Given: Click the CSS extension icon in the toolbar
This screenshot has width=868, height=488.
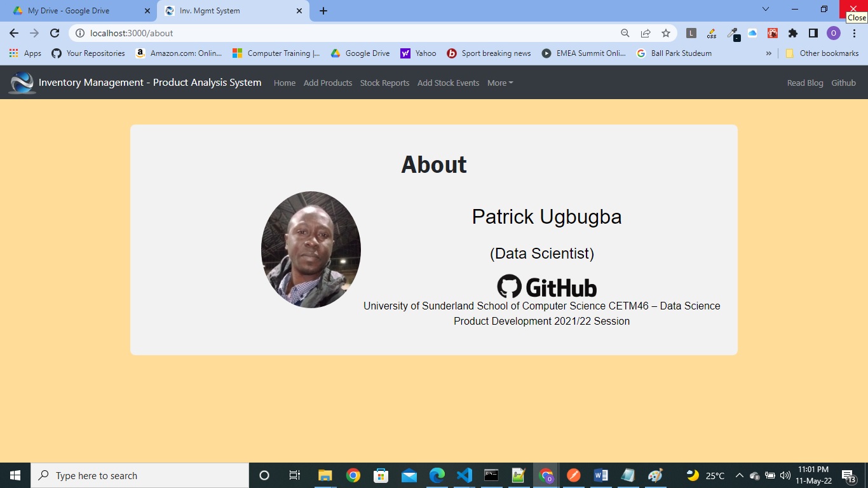Looking at the screenshot, I should tap(711, 33).
